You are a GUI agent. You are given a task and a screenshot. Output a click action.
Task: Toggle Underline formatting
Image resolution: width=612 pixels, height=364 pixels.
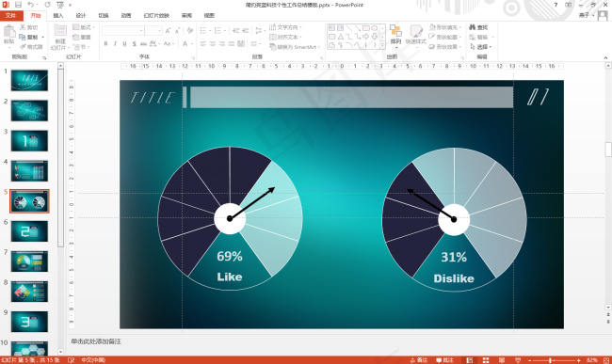click(x=124, y=43)
